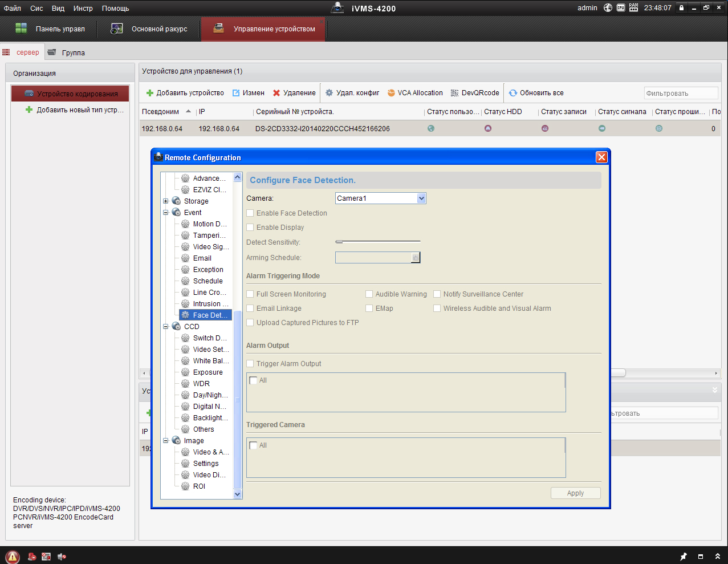Click the muted speaker icon in bottom bar
This screenshot has width=728, height=564.
(x=62, y=557)
